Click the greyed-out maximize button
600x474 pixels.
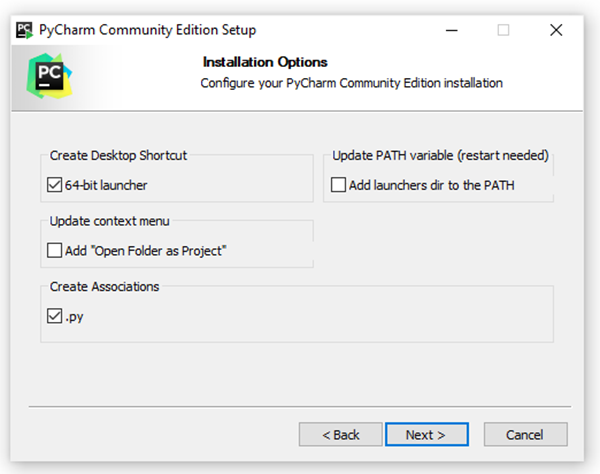503,30
